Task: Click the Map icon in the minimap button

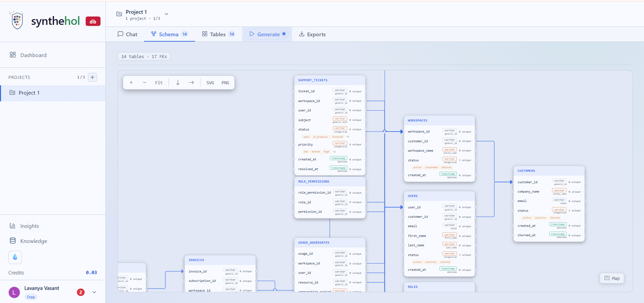Action: 607,278
